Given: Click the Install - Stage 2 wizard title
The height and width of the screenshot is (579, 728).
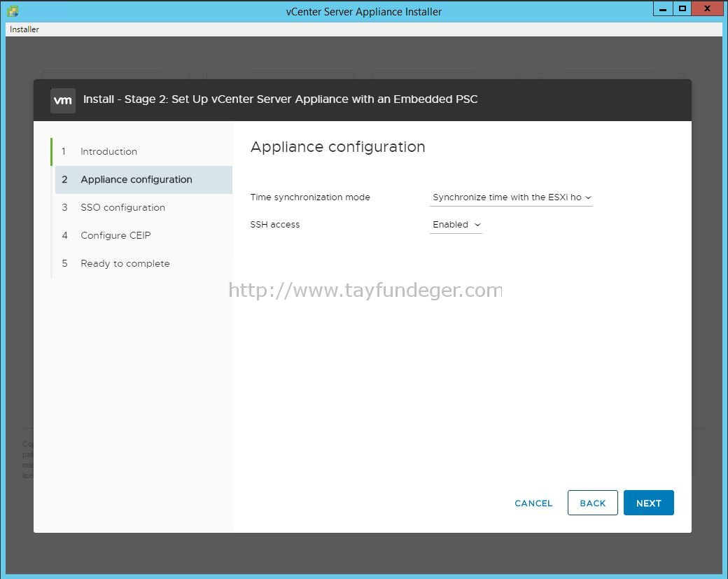Looking at the screenshot, I should tap(281, 99).
